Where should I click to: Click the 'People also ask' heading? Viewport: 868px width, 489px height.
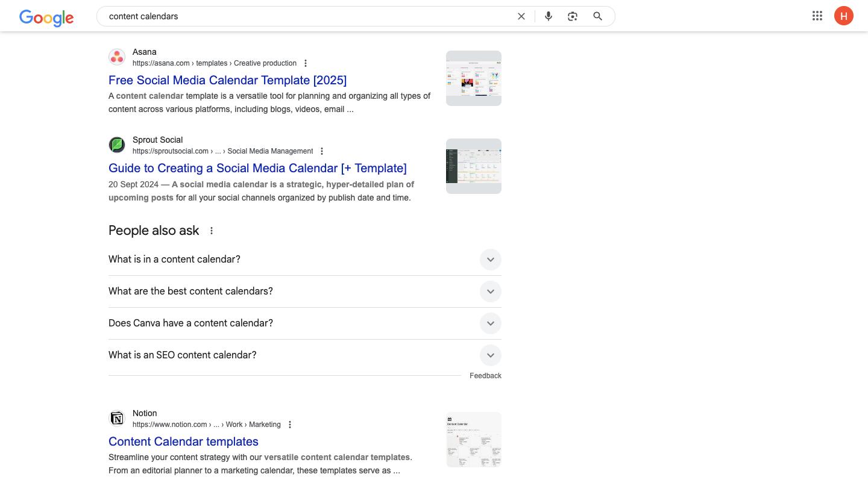click(x=154, y=231)
